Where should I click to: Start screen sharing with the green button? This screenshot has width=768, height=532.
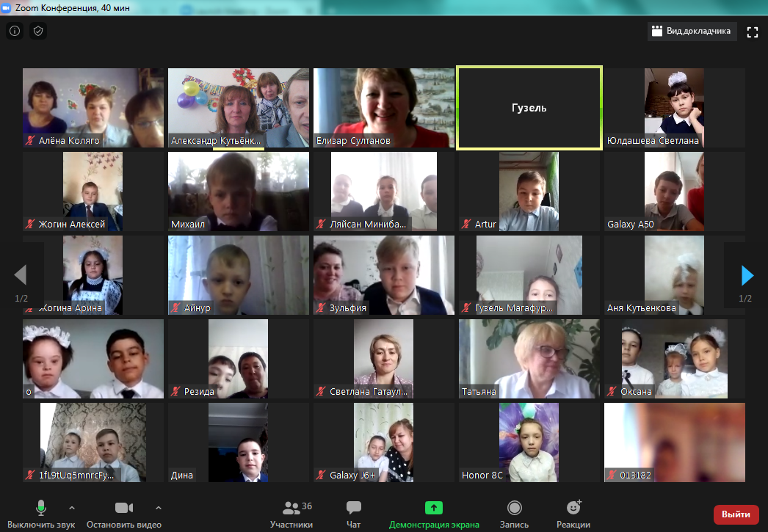click(434, 514)
